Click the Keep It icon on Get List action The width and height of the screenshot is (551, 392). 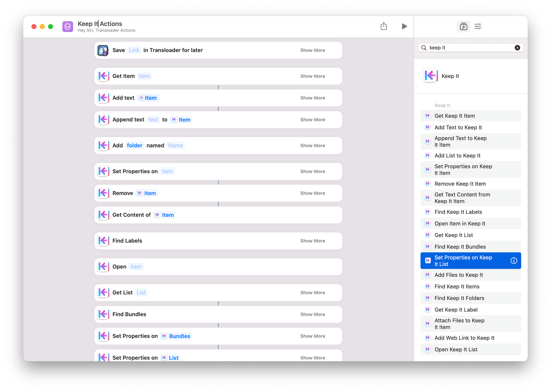[x=103, y=292]
